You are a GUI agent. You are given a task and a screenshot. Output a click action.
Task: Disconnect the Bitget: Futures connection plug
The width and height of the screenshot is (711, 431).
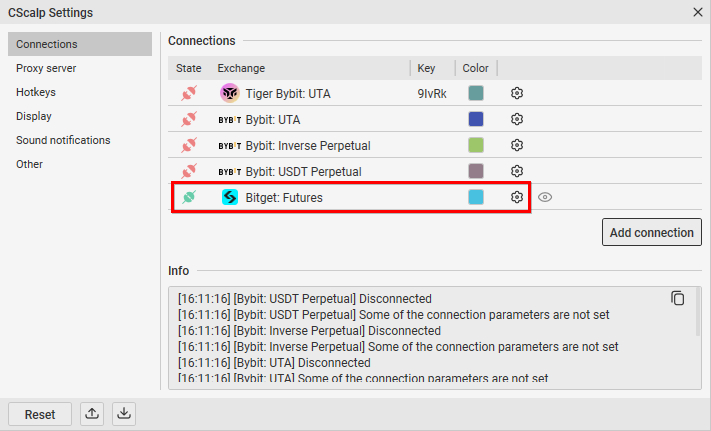click(x=188, y=197)
